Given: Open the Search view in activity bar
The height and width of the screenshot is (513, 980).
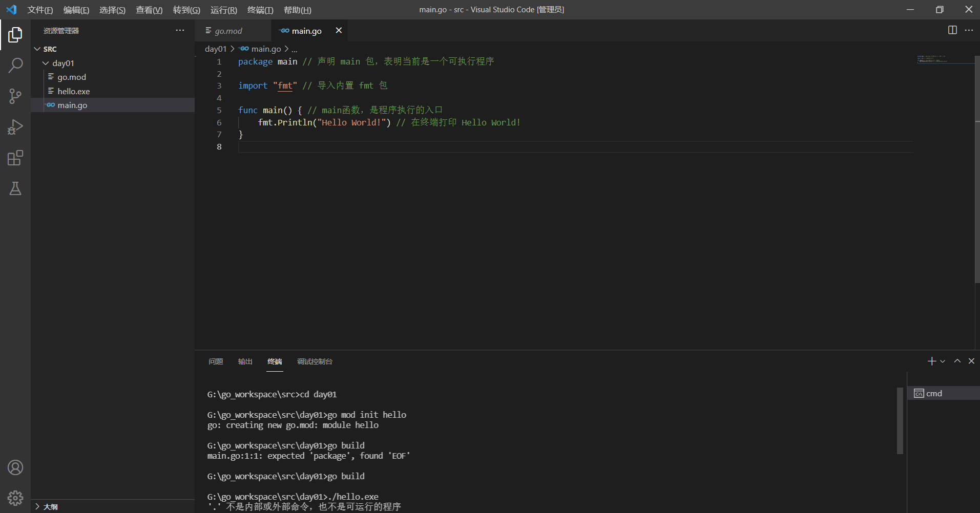Looking at the screenshot, I should (15, 66).
